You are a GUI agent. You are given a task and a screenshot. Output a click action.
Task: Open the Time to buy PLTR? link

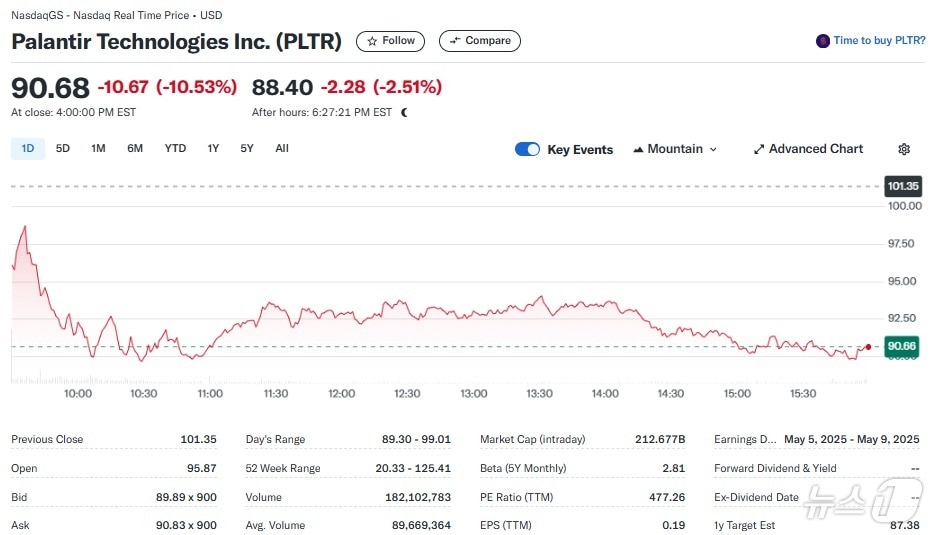[879, 41]
